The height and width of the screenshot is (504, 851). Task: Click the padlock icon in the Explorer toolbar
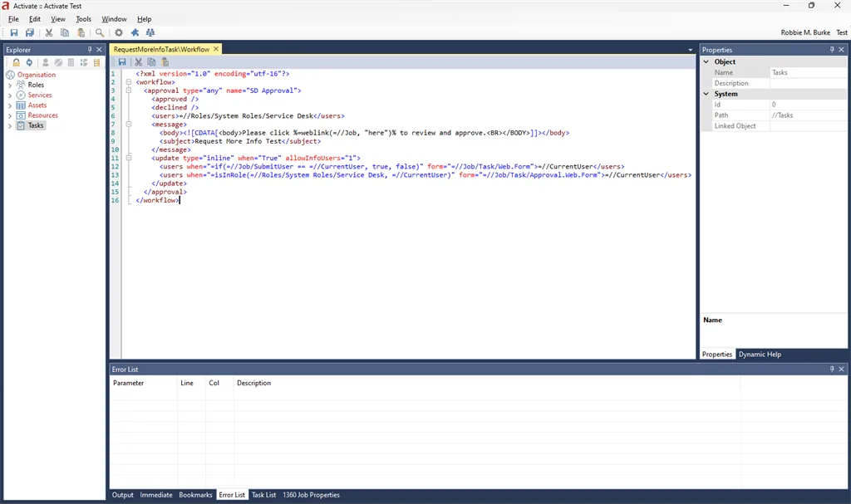(17, 62)
